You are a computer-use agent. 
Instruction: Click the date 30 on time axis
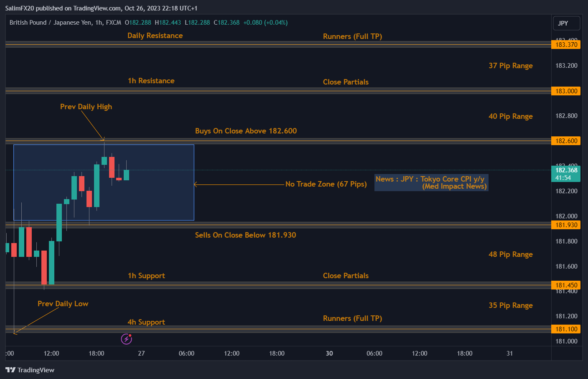(329, 353)
